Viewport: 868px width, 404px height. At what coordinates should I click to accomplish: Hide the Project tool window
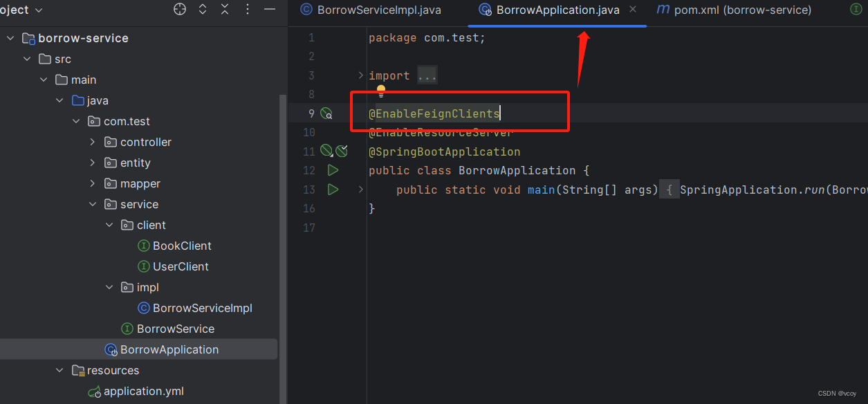(x=270, y=10)
